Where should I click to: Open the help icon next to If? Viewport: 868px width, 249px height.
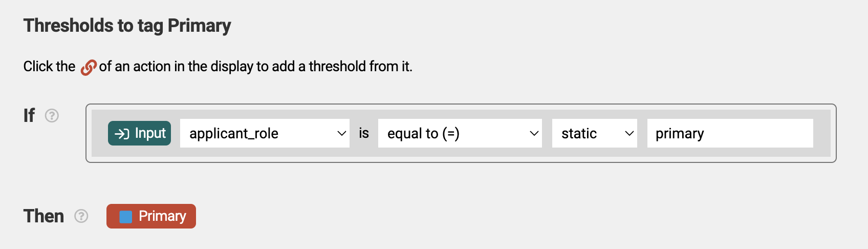pyautogui.click(x=52, y=116)
